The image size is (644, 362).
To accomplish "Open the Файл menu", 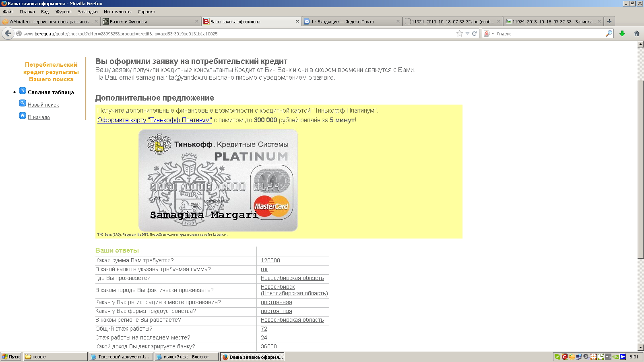I will [8, 12].
